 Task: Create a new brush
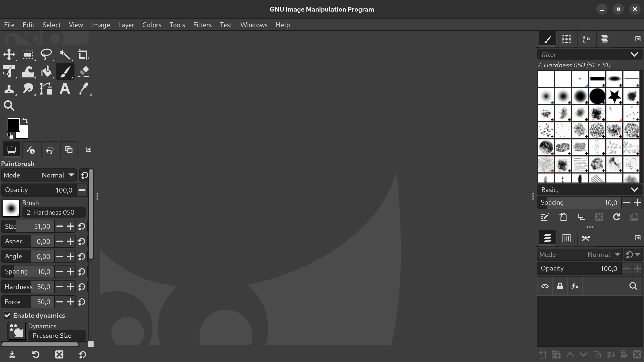563,217
